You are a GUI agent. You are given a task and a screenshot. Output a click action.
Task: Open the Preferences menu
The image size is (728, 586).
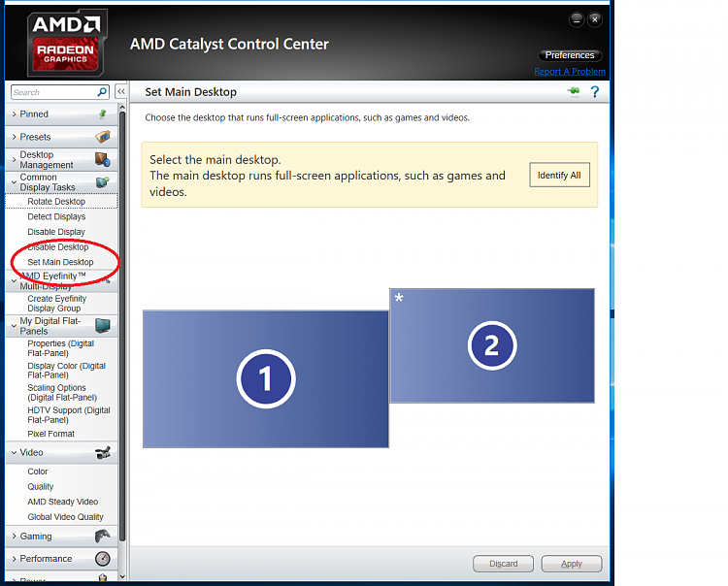click(x=570, y=55)
